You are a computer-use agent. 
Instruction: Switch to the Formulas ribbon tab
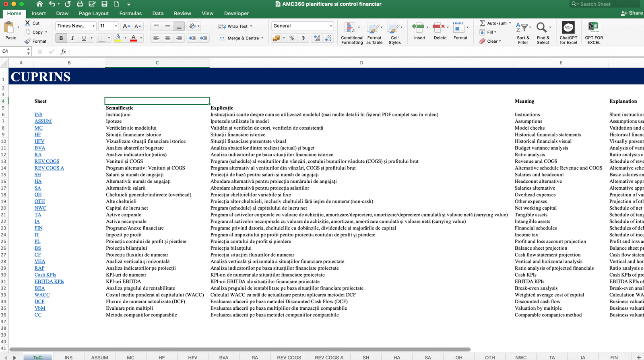130,13
